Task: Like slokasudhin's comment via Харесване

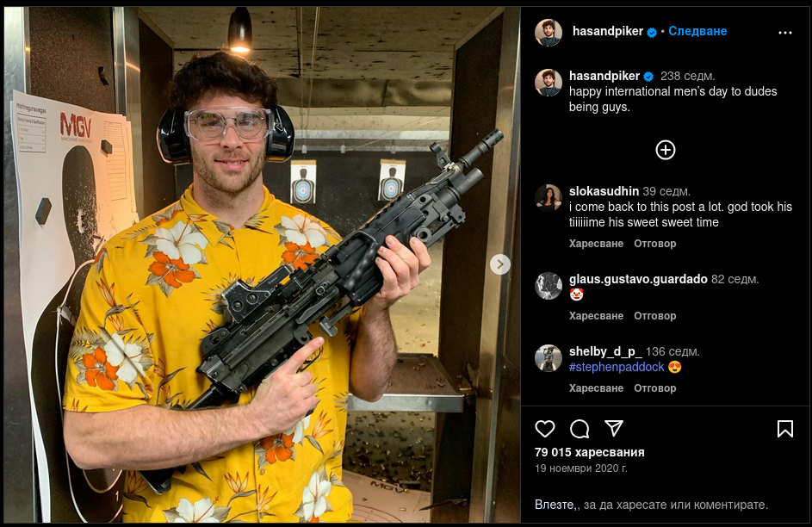Action: (x=596, y=244)
